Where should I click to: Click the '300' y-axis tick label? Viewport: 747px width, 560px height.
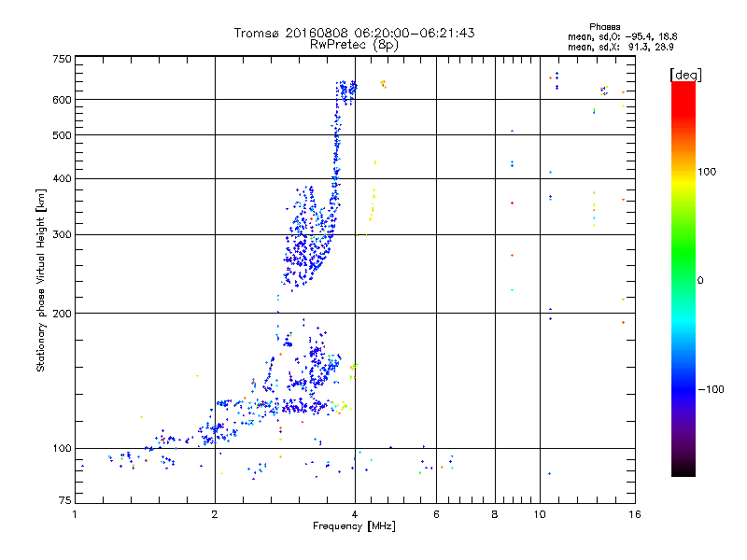pos(63,234)
